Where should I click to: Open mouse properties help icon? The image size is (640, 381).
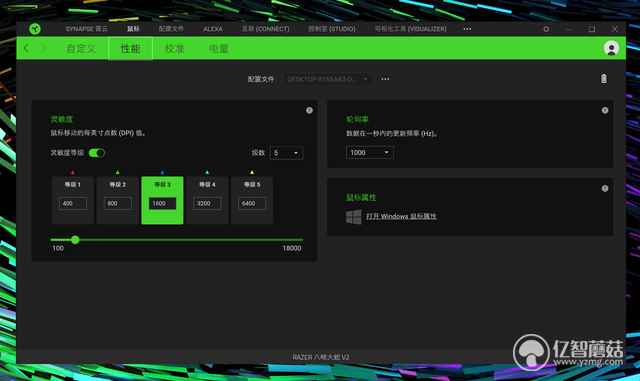605,188
